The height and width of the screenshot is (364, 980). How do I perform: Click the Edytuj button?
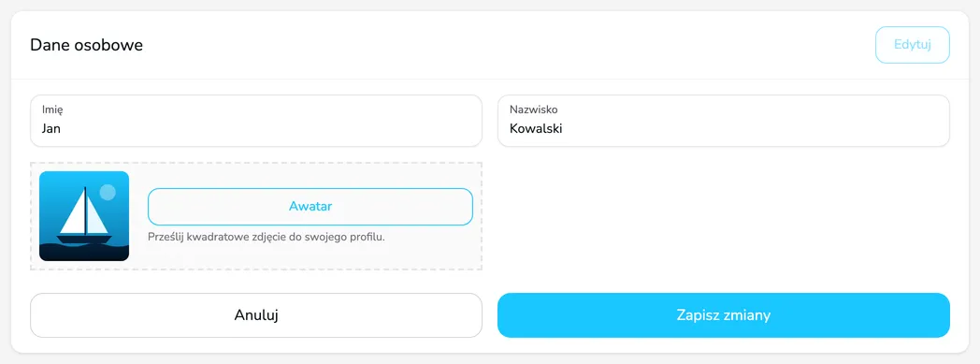913,45
